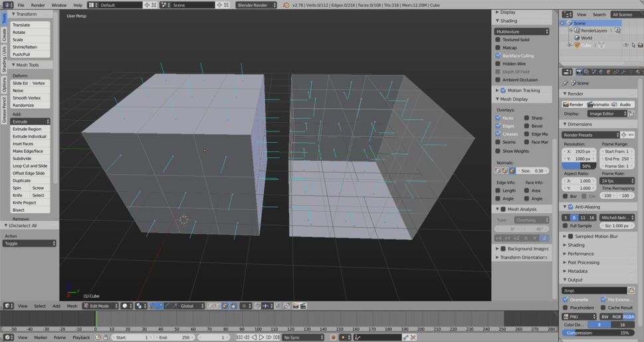Open the Mesh menu in 3D view header
Image resolution: width=644 pixels, height=342 pixels.
(x=72, y=306)
